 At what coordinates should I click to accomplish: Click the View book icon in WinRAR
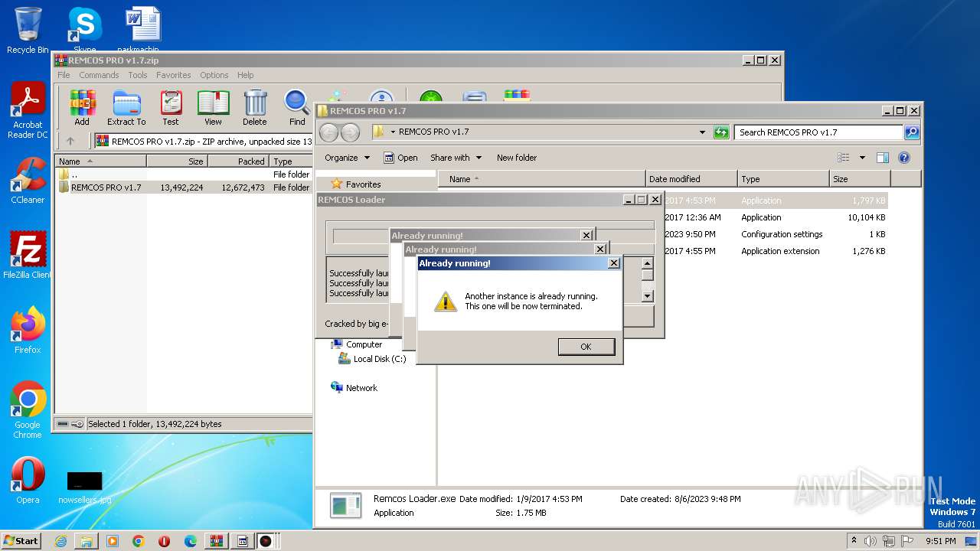point(213,108)
